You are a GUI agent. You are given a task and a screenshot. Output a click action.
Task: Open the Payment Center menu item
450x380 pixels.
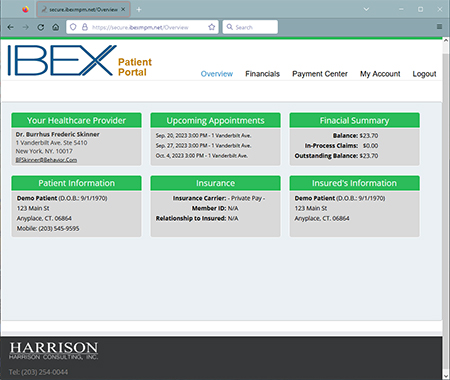pos(320,74)
